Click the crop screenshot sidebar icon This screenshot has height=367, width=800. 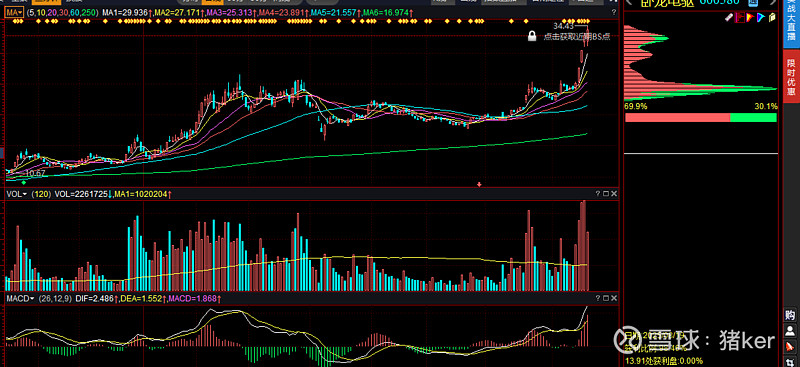(x=791, y=361)
